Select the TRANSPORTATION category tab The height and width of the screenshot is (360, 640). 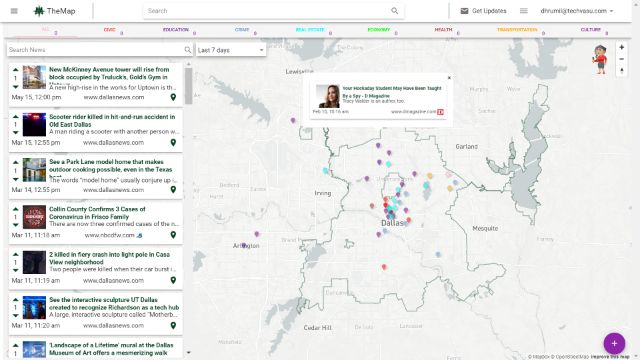(517, 30)
